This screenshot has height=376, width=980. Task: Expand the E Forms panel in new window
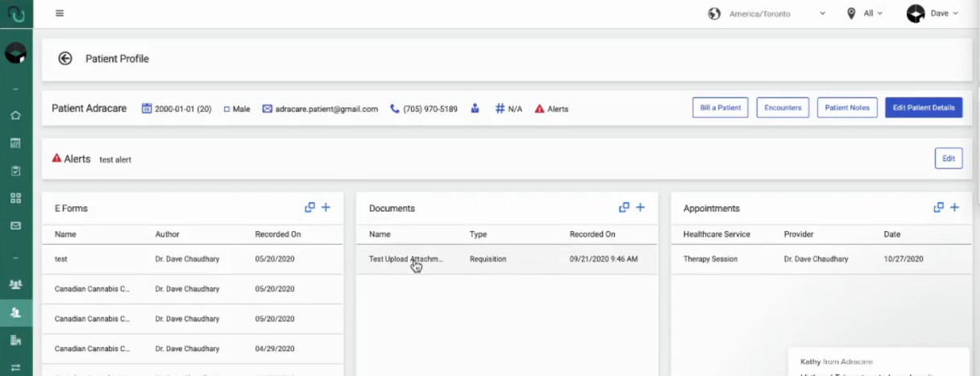click(309, 207)
